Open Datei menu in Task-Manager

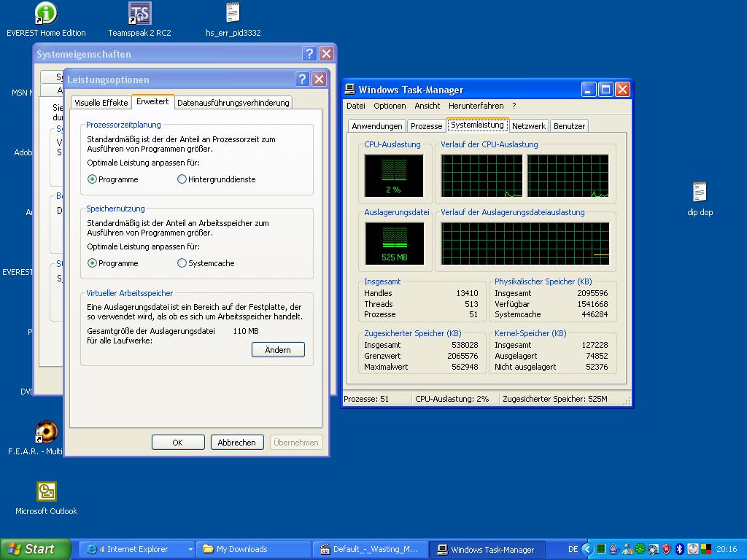click(x=356, y=106)
